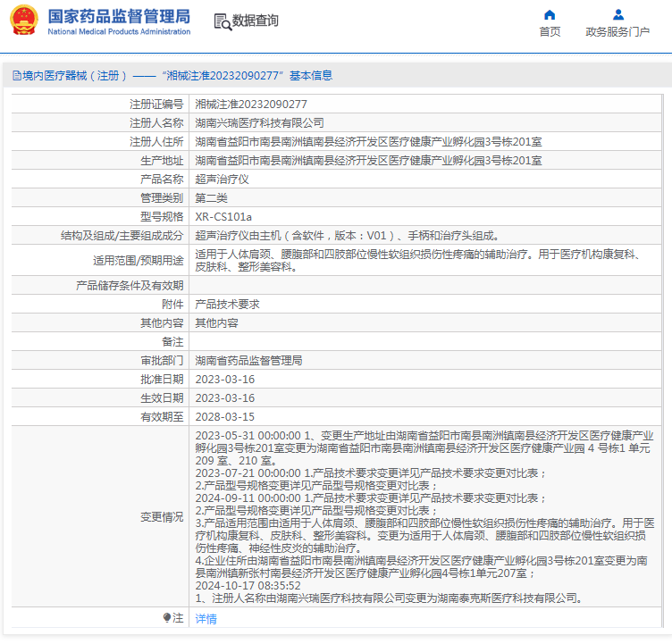Click the 产品储存条件及有效期 label
This screenshot has height=644, width=672.
pos(130,285)
